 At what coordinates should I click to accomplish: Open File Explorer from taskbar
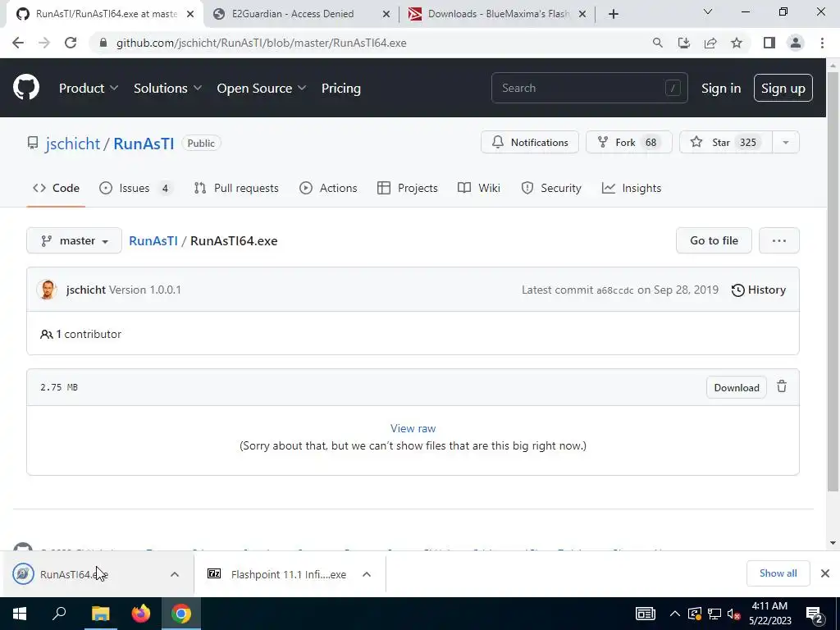pyautogui.click(x=100, y=614)
